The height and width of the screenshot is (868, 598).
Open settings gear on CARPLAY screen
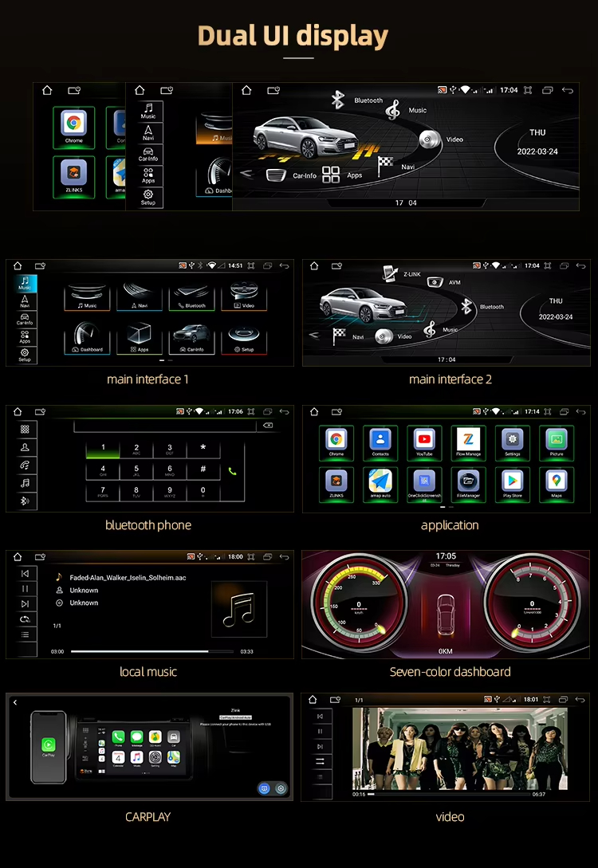coord(281,788)
